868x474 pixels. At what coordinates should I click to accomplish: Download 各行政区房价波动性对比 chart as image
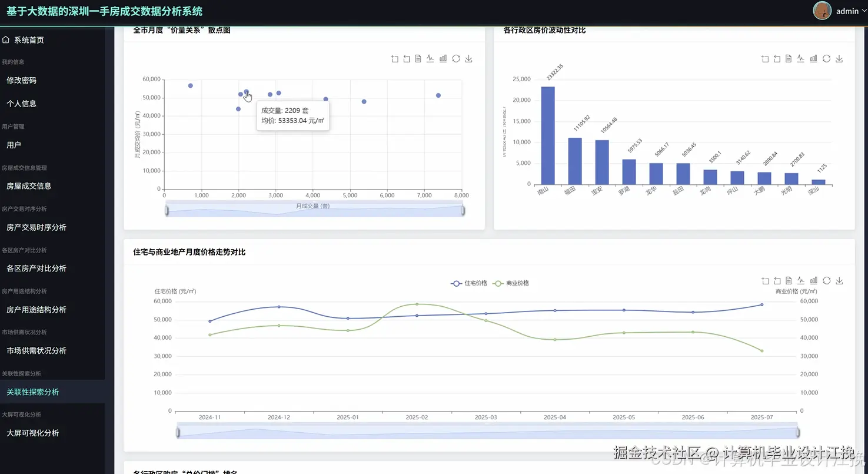click(839, 59)
